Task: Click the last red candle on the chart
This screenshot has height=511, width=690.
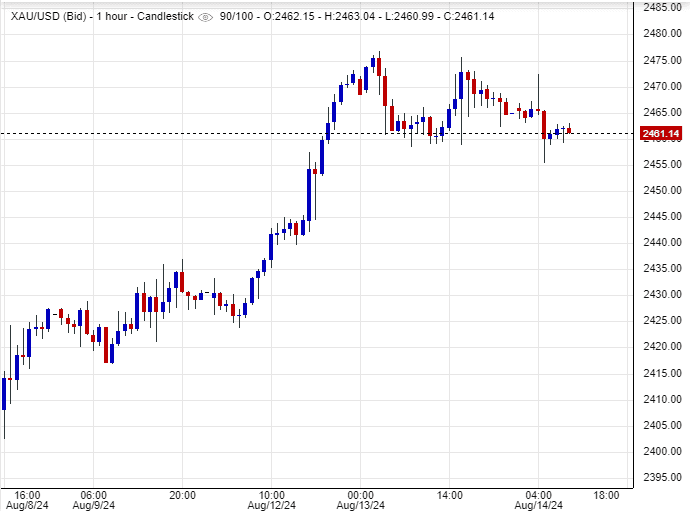Action: point(569,131)
